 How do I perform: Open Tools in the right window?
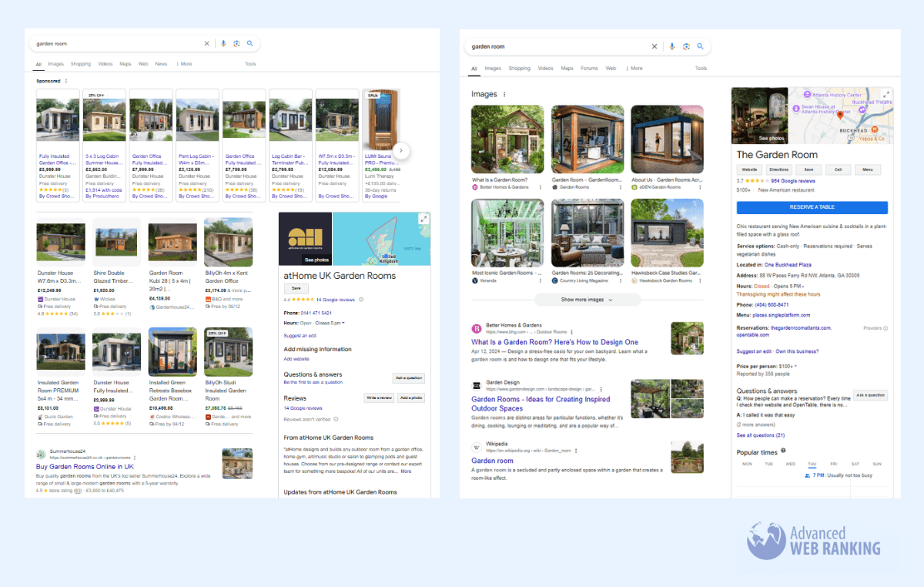701,69
